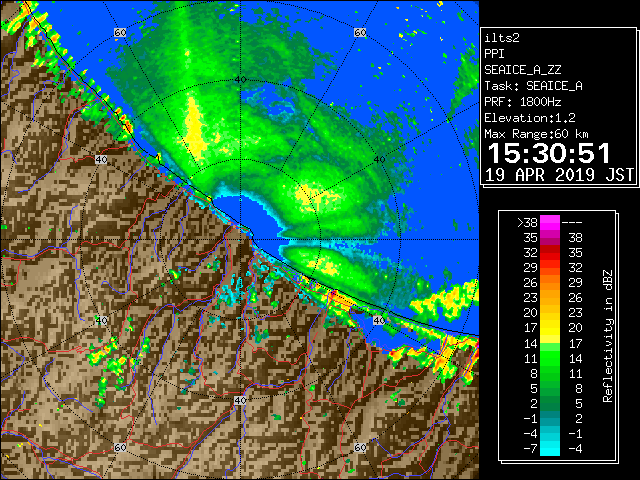Select the '-7' legend label

coord(531,448)
